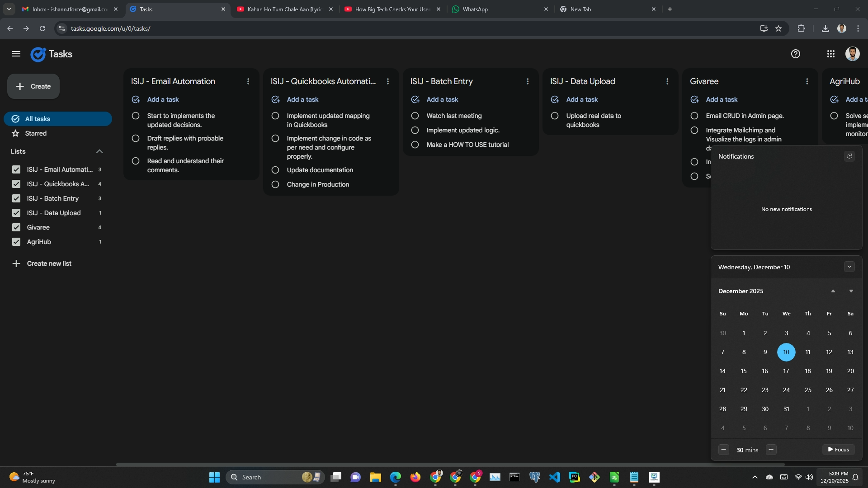Viewport: 868px width, 488px height.
Task: Open Chrome extensions puzzle icon
Action: pos(801,28)
